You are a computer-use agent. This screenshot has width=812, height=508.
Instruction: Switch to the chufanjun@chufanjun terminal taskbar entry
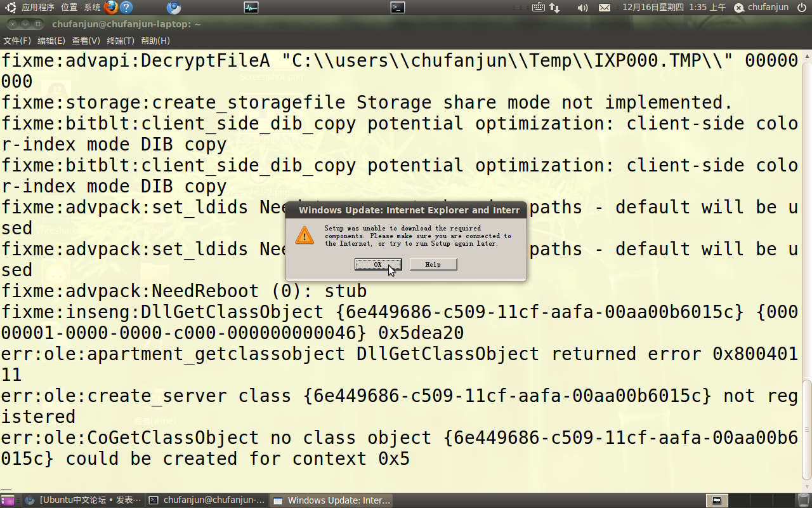pyautogui.click(x=207, y=500)
